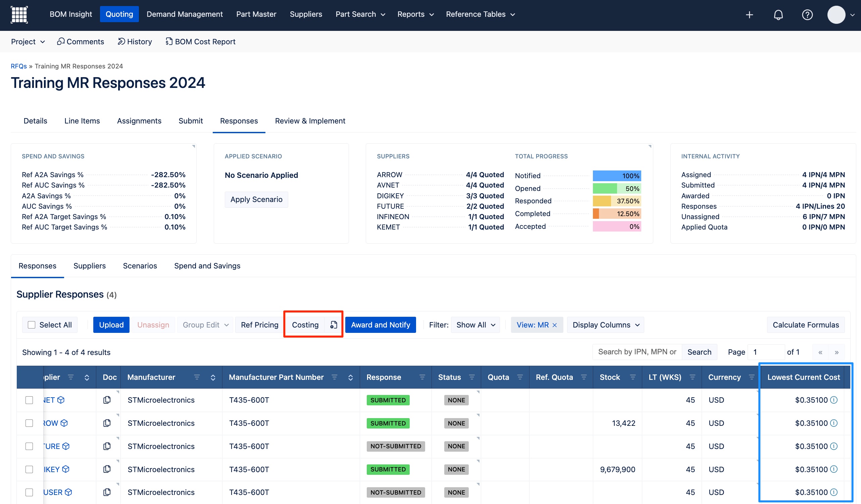Filter the Currency column
Image resolution: width=861 pixels, height=504 pixels.
752,377
